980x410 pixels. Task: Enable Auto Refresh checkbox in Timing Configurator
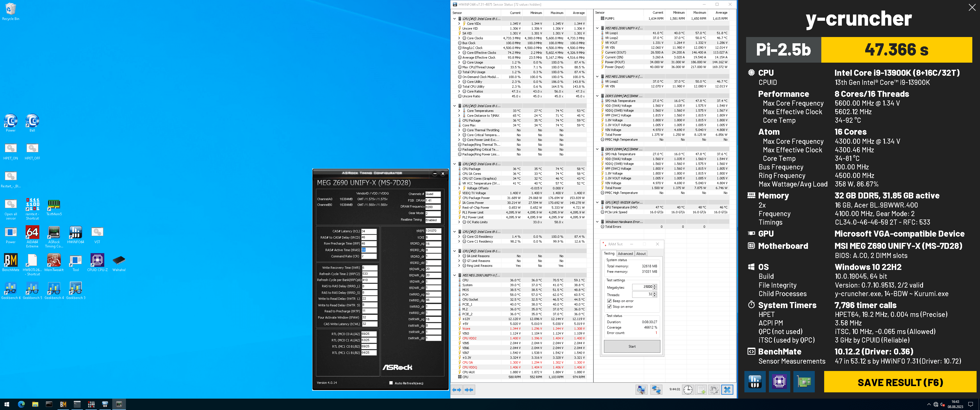click(x=391, y=383)
